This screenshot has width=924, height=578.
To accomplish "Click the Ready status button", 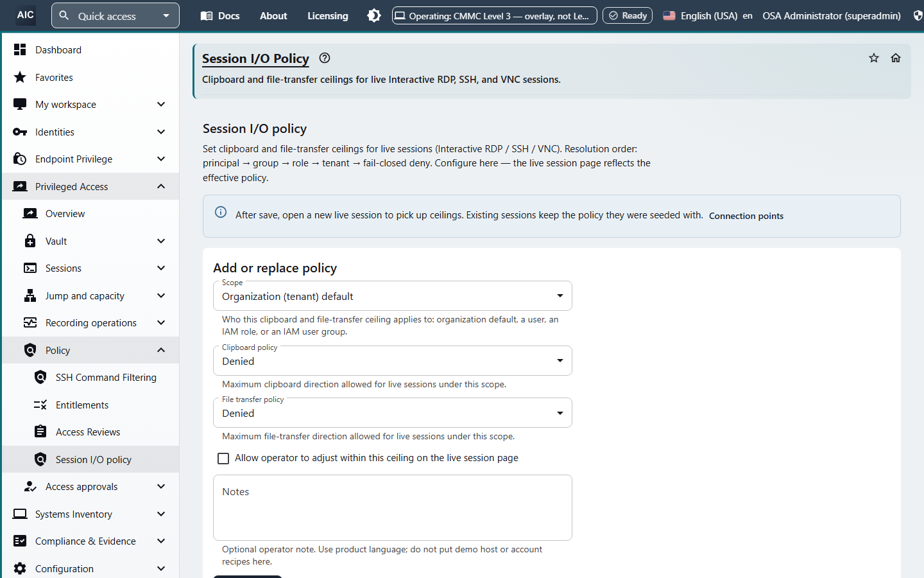I will pos(628,15).
